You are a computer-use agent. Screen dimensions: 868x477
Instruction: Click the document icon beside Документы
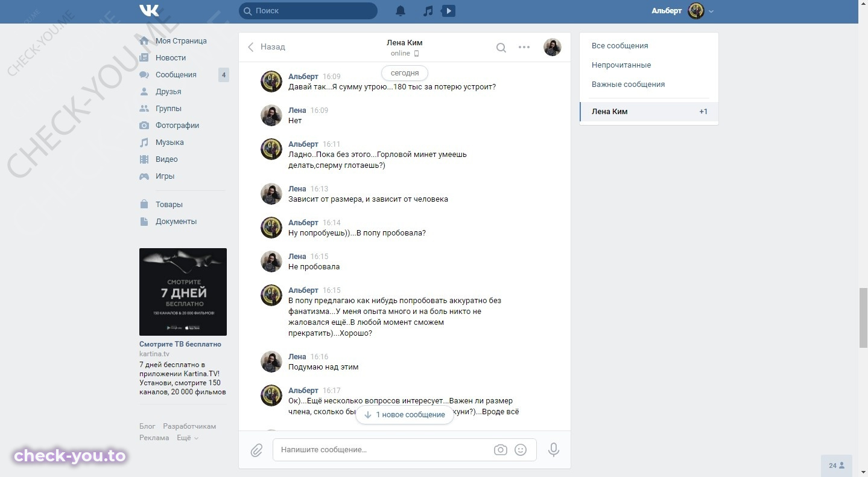click(x=144, y=222)
